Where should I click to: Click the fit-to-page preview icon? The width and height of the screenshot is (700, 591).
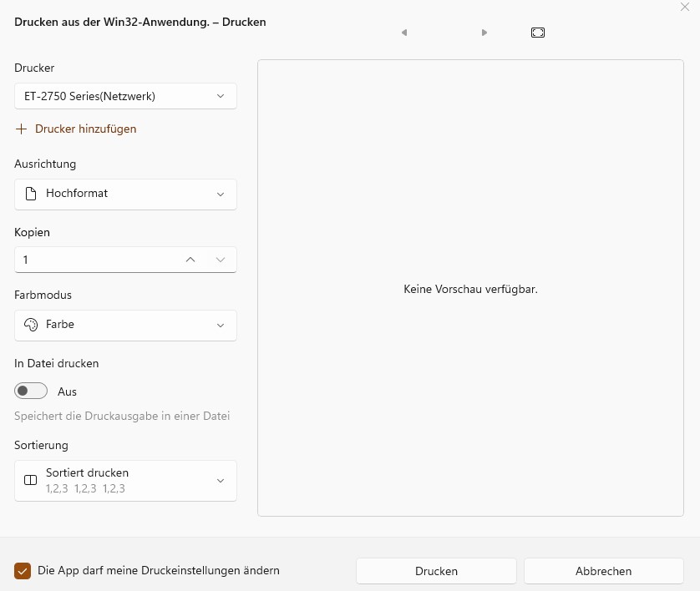coord(538,33)
